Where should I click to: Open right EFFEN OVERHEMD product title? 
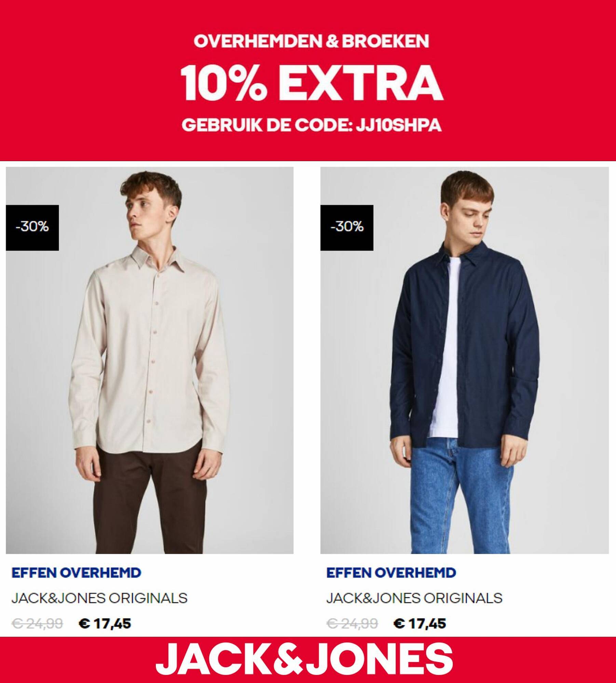coord(391,573)
